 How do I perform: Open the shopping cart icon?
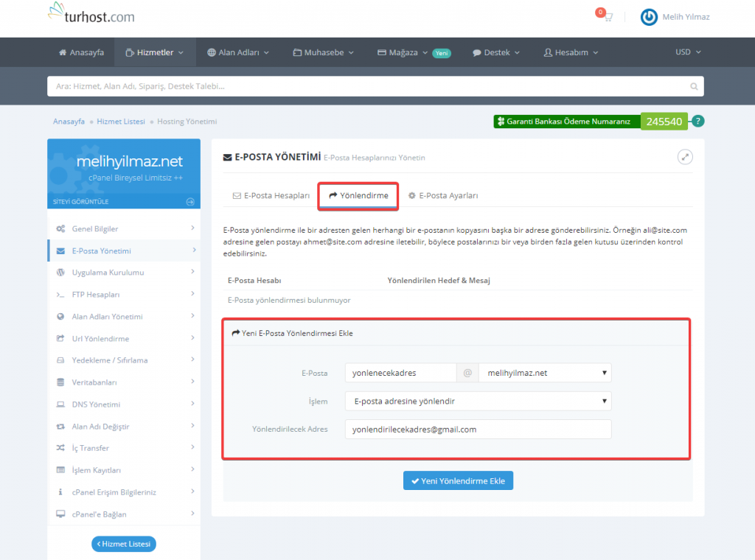(607, 18)
